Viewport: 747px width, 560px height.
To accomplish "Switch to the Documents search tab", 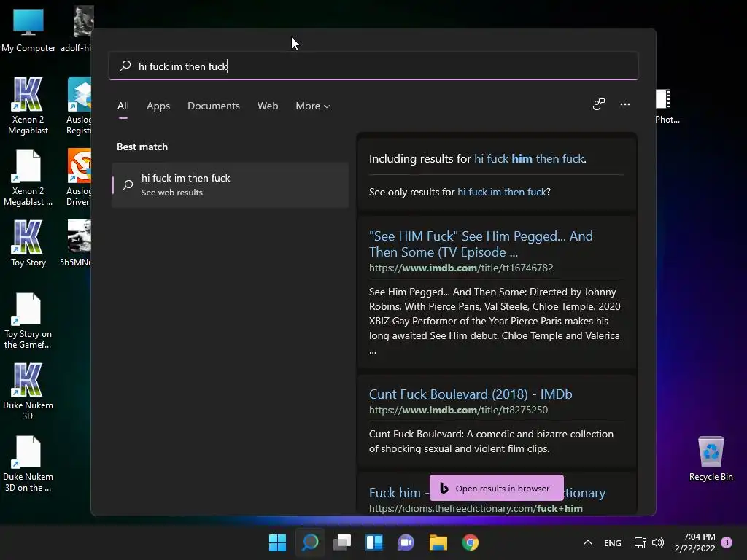I will click(x=214, y=106).
